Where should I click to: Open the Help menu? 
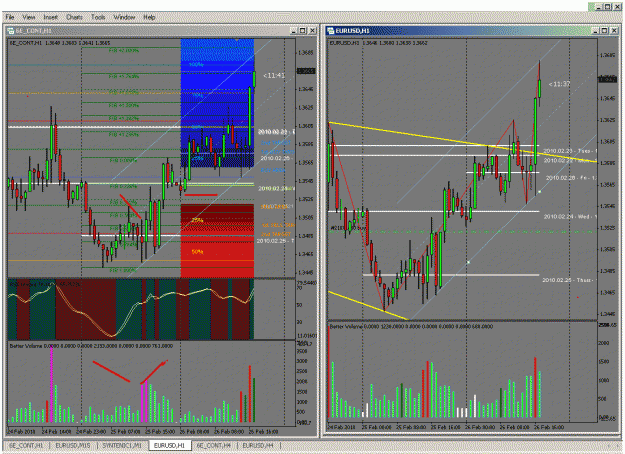pos(149,17)
